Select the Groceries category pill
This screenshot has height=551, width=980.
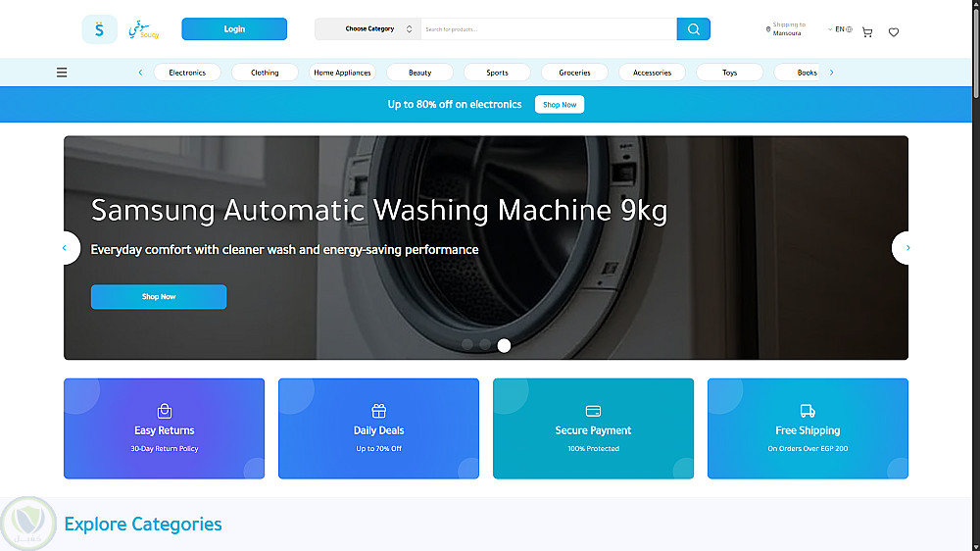pyautogui.click(x=575, y=73)
